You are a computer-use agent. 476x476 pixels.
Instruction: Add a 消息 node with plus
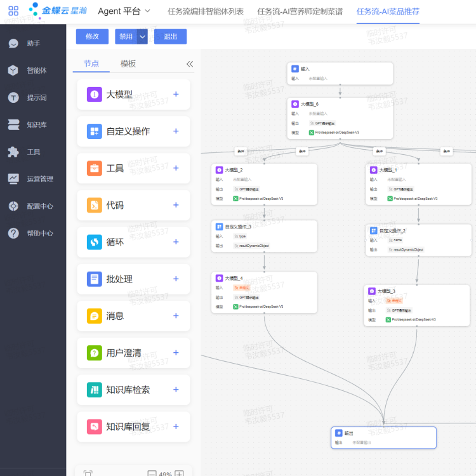(x=176, y=316)
